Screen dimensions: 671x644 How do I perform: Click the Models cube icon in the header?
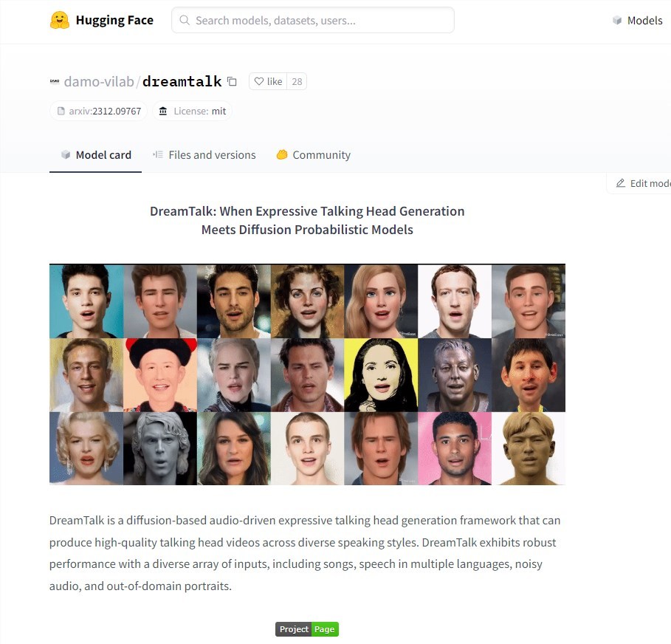tap(617, 20)
